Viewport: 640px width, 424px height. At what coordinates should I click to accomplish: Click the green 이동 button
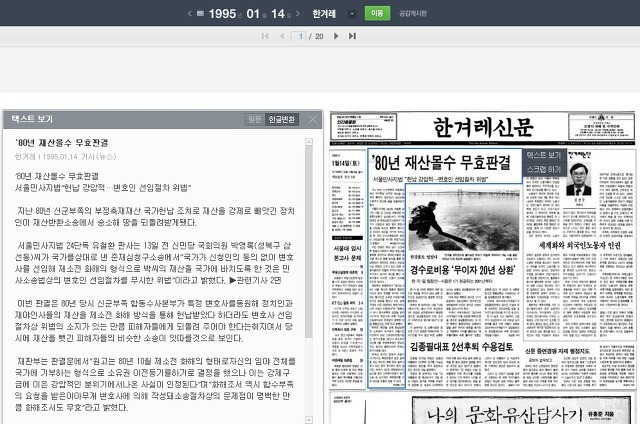(377, 13)
